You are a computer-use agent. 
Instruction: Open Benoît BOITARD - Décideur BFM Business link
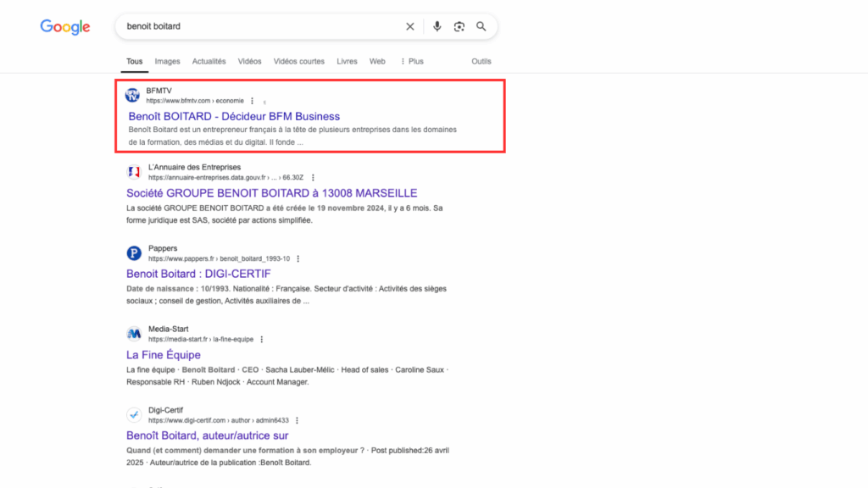234,116
